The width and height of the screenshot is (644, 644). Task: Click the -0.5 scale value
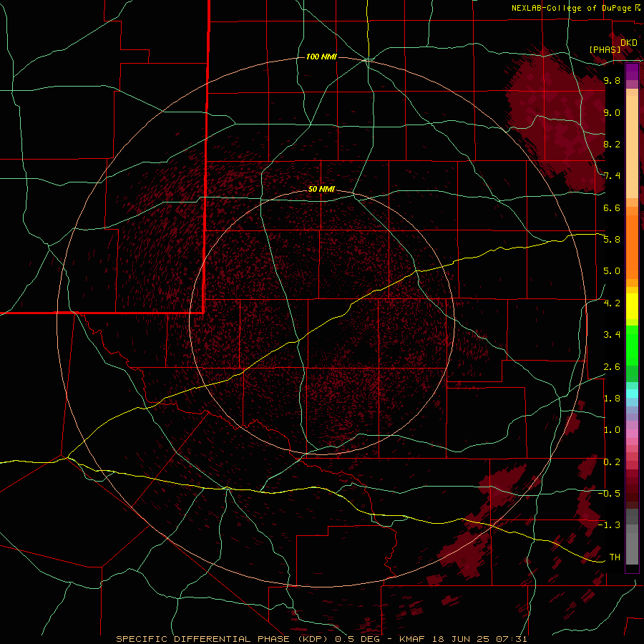click(x=609, y=493)
